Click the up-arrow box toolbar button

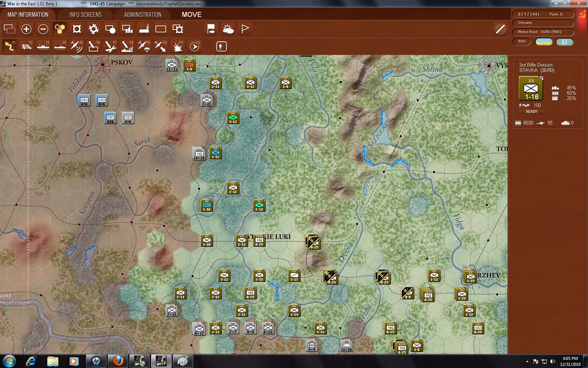click(221, 46)
